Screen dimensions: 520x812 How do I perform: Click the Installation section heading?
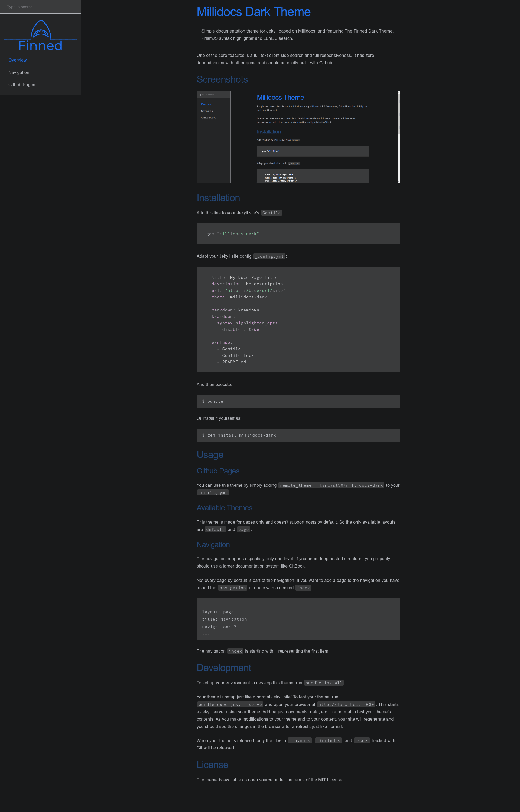pyautogui.click(x=218, y=198)
